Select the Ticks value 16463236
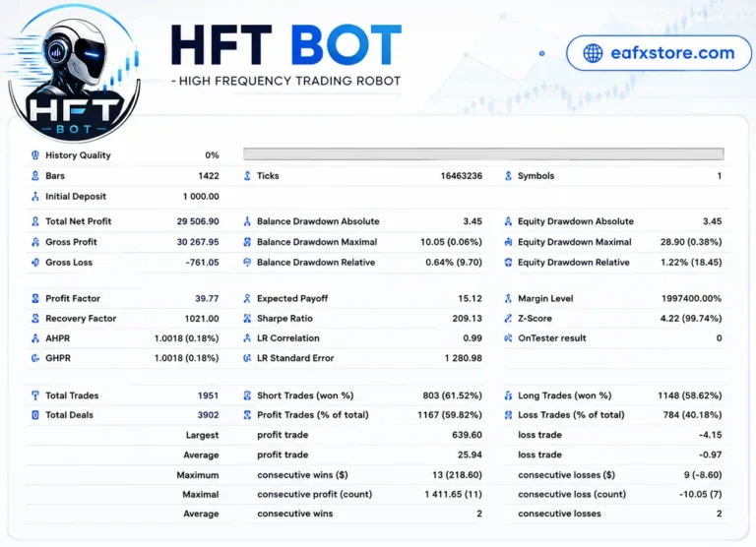756x547 pixels. tap(462, 176)
